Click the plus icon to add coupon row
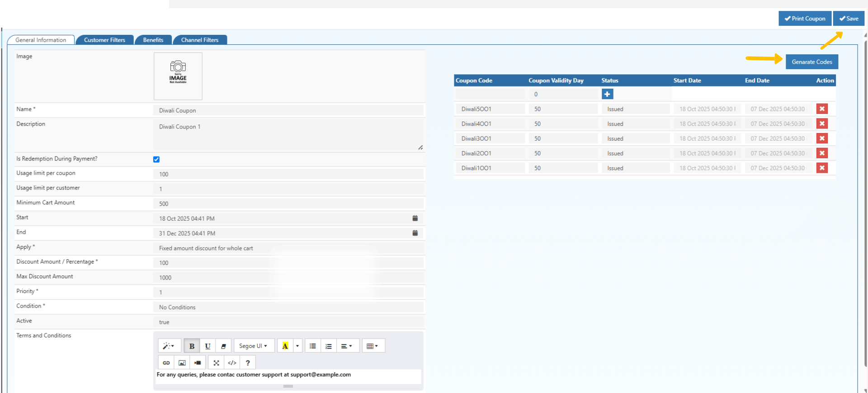 (607, 94)
